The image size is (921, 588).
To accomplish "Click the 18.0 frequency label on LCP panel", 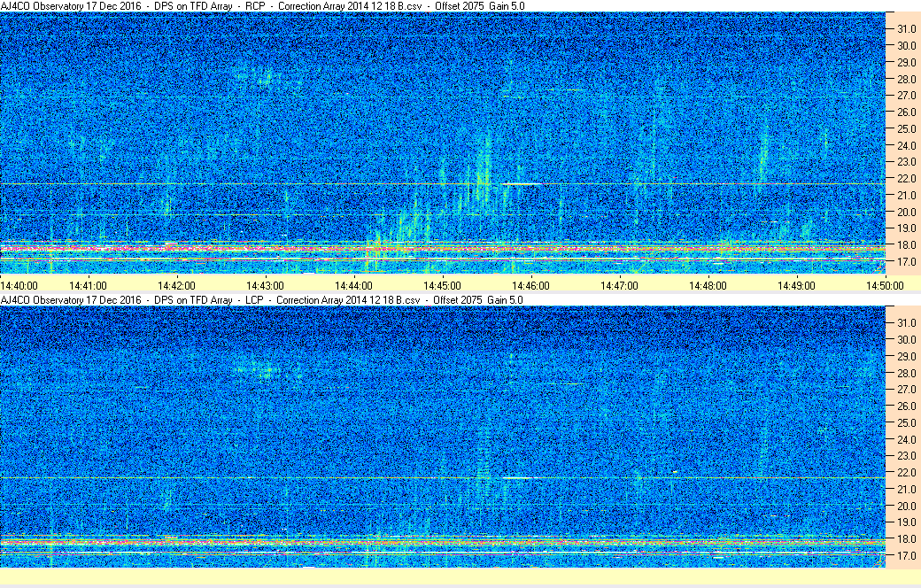I will pos(906,538).
